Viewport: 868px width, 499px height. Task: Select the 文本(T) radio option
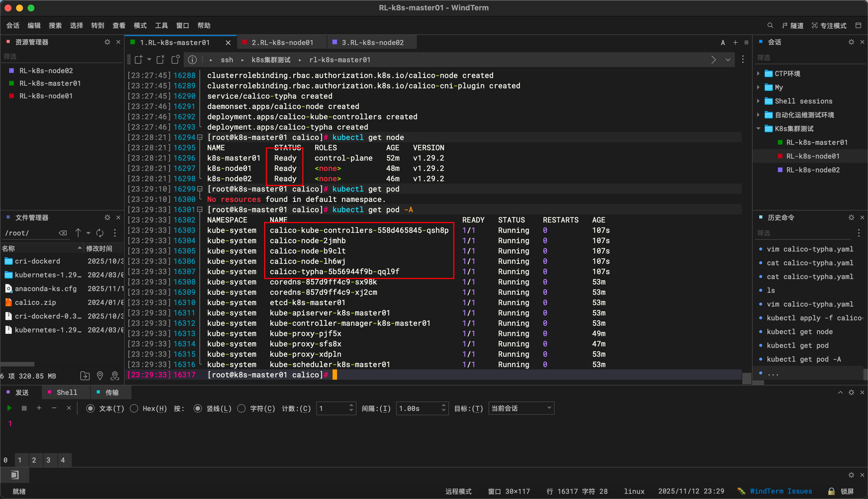(90, 409)
